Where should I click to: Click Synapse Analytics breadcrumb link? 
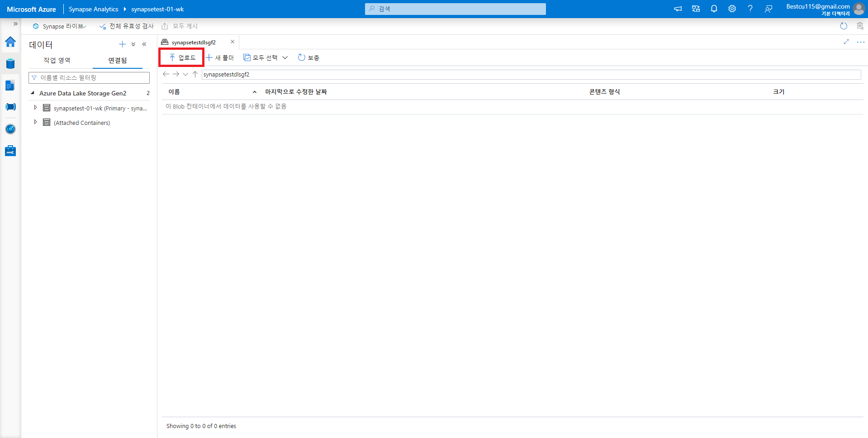tap(93, 9)
